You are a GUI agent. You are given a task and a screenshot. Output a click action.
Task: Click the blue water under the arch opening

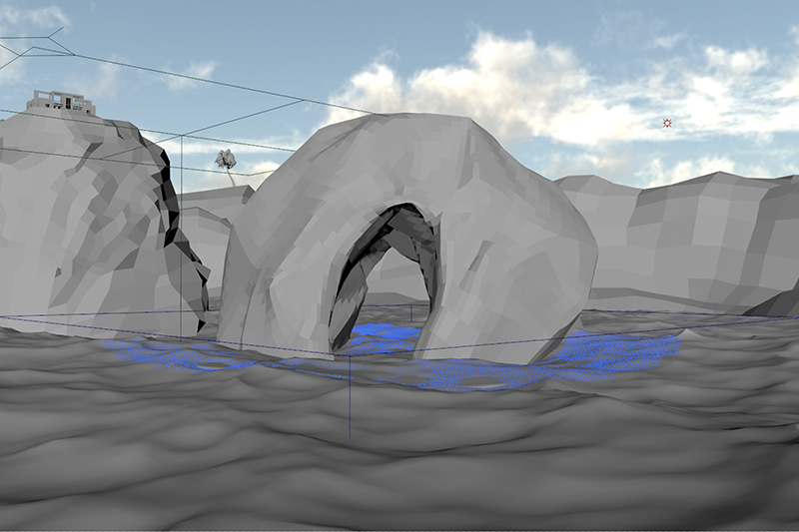(385, 334)
